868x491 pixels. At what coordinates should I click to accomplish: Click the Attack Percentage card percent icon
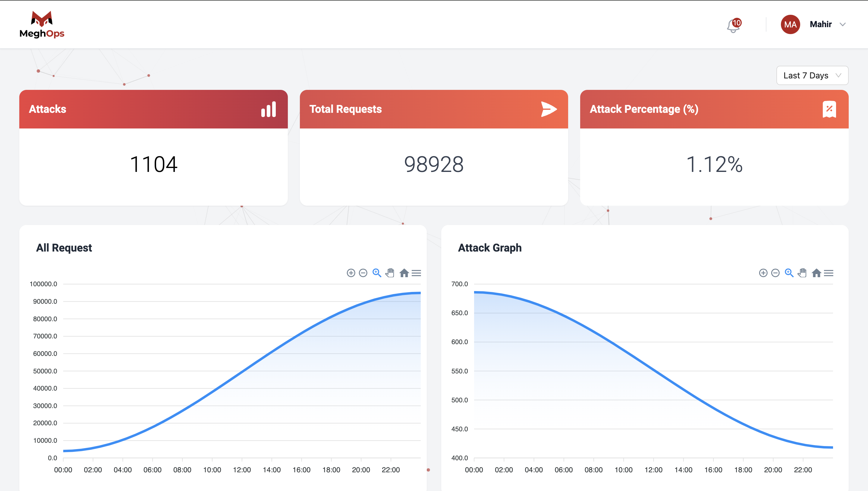pos(829,109)
